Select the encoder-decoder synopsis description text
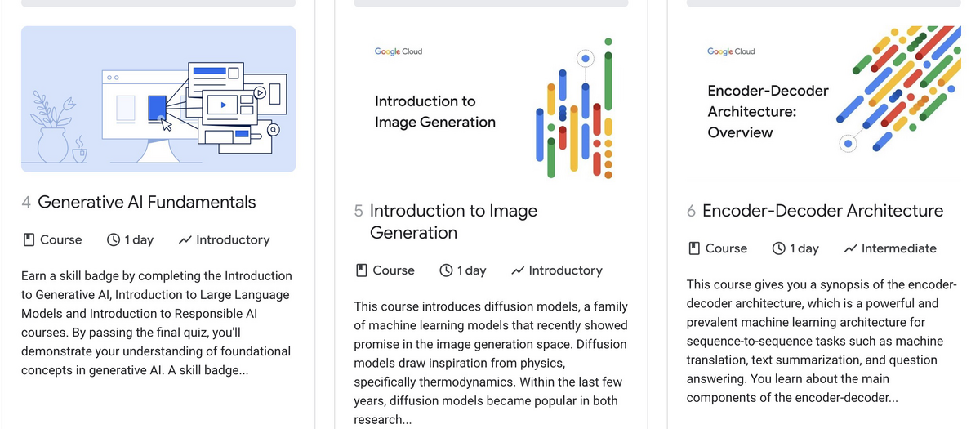This screenshot has height=429, width=980. click(821, 342)
